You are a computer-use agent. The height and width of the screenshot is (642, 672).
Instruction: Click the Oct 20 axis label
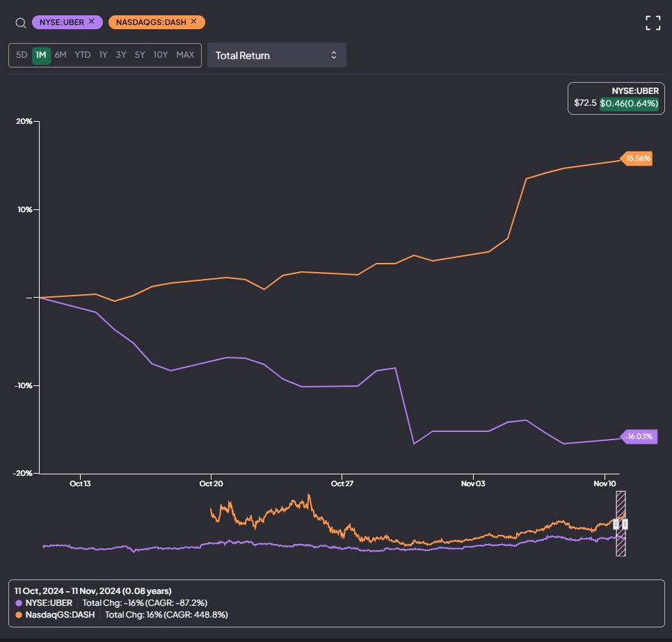pyautogui.click(x=211, y=484)
